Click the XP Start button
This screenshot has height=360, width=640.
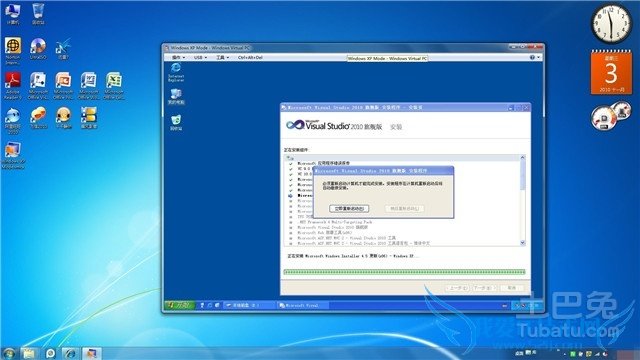click(179, 305)
